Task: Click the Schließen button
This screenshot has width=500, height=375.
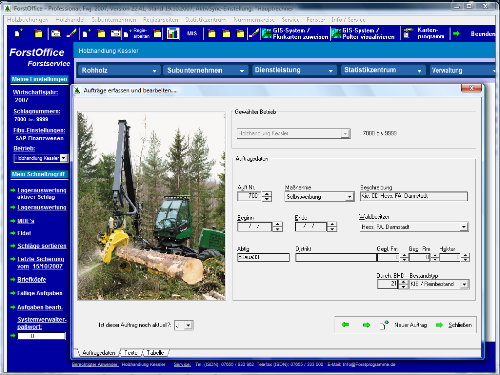Action: pos(460,325)
